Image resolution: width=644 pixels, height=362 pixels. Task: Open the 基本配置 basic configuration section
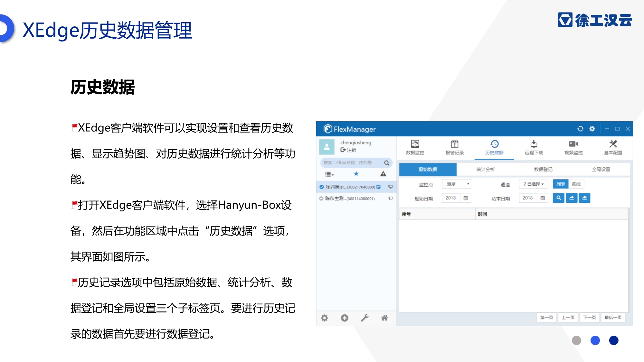pyautogui.click(x=613, y=147)
